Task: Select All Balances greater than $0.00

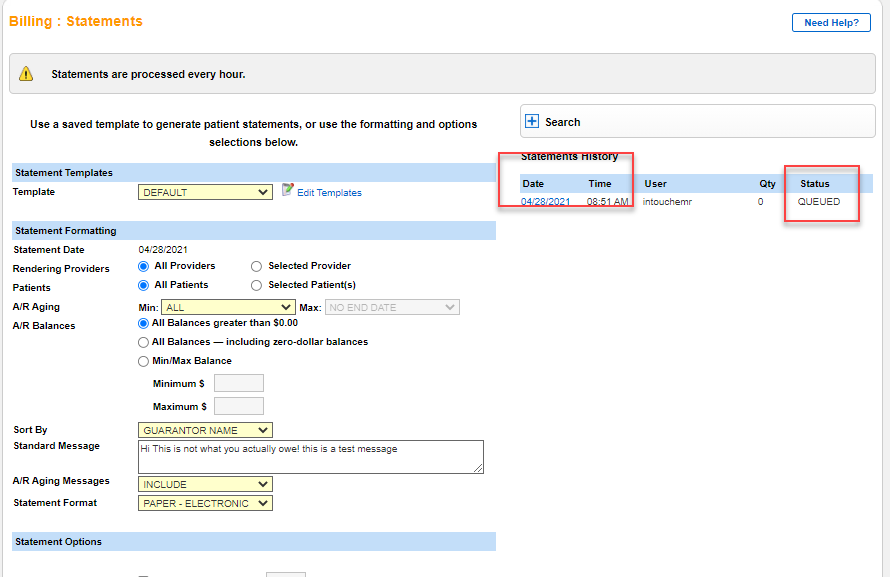Action: tap(144, 324)
